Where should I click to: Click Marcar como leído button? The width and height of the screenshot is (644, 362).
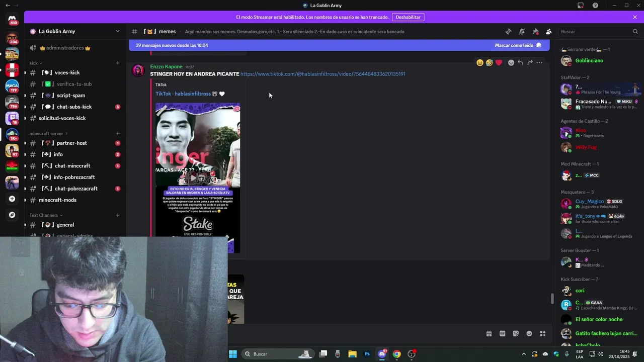[518, 45]
